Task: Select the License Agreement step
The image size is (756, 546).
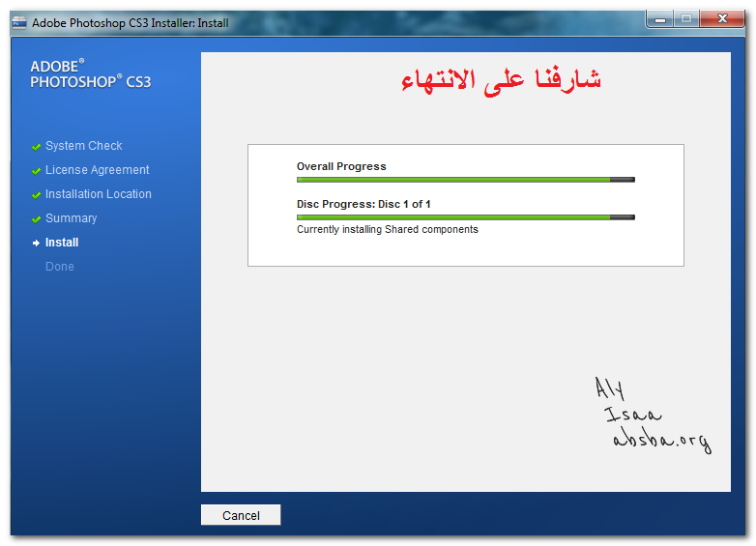Action: click(97, 170)
